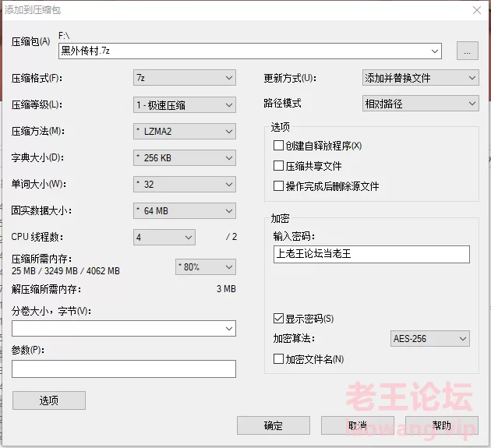Viewport: 491px width, 448px height.
Task: Click the 帮助 help button
Action: click(442, 425)
